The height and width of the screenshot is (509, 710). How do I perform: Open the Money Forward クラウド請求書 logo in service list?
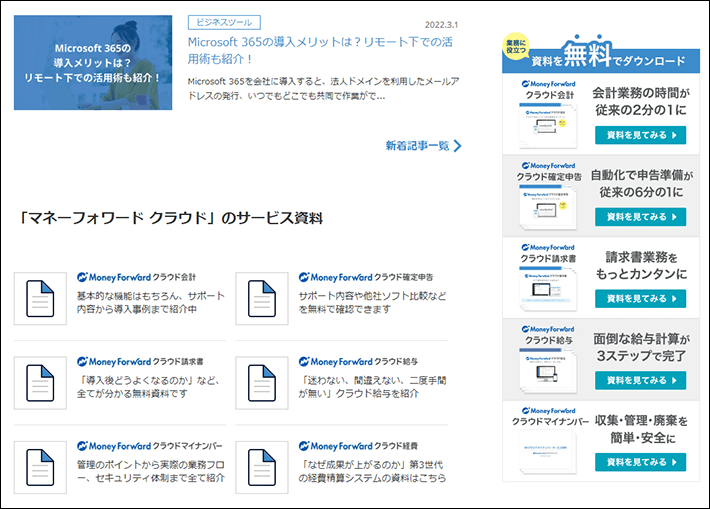point(140,362)
